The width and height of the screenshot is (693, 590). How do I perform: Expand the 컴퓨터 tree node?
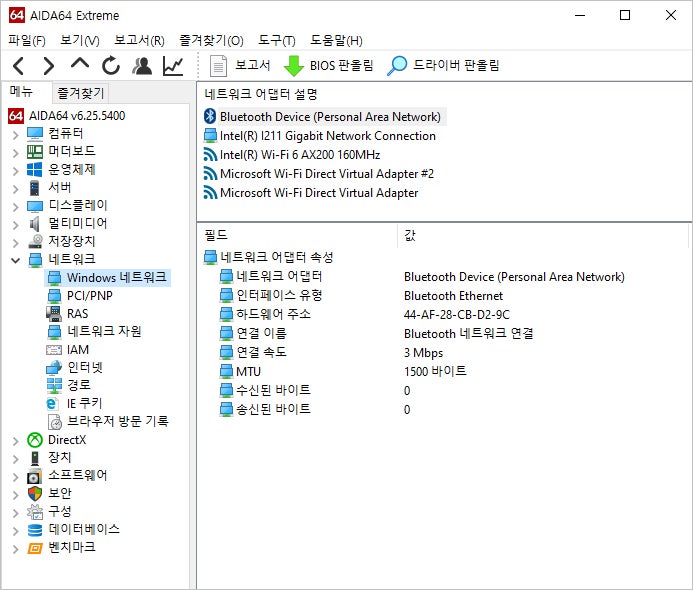pyautogui.click(x=15, y=134)
